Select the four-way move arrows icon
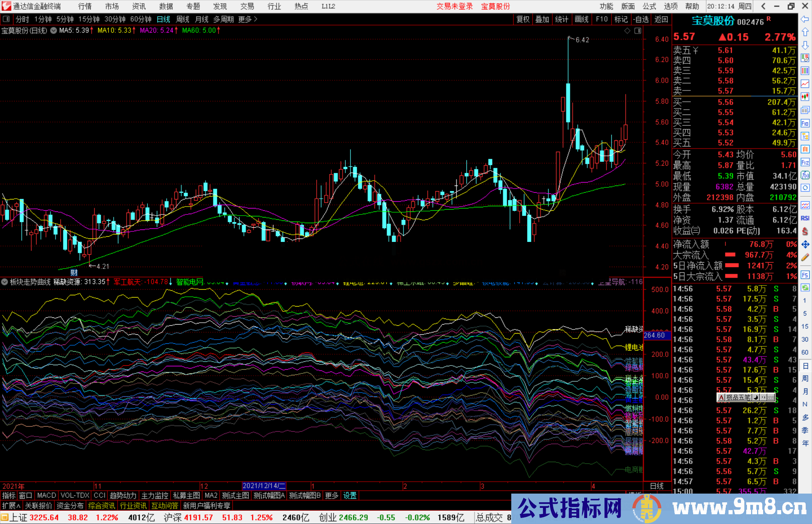The image size is (812, 524). pos(805,245)
